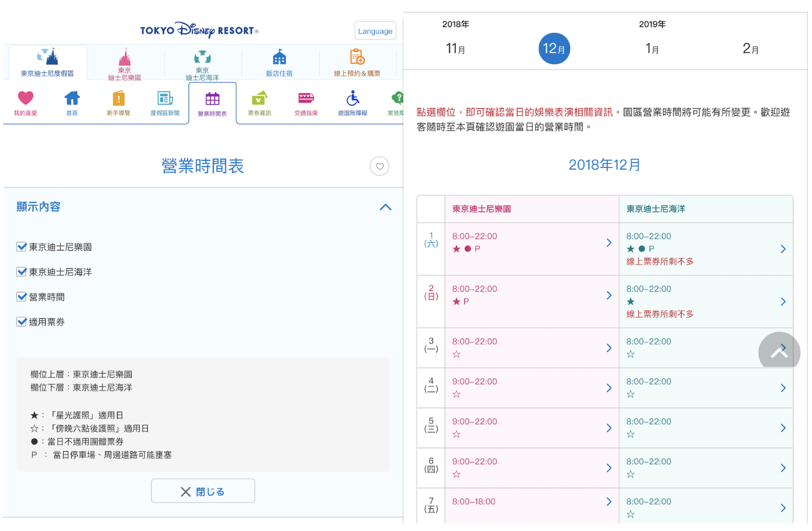This screenshot has height=531, width=812.
Task: Add page to favorites with heart button
Action: tap(380, 166)
